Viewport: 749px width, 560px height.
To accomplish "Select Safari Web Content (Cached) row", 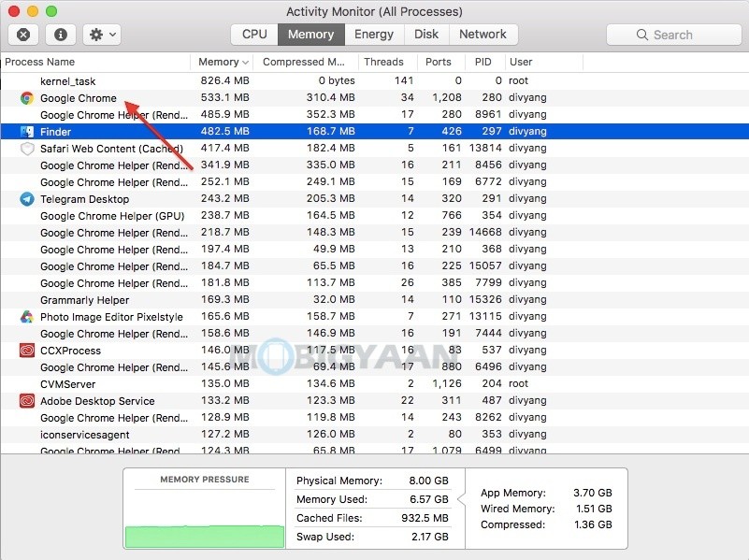I will (374, 149).
